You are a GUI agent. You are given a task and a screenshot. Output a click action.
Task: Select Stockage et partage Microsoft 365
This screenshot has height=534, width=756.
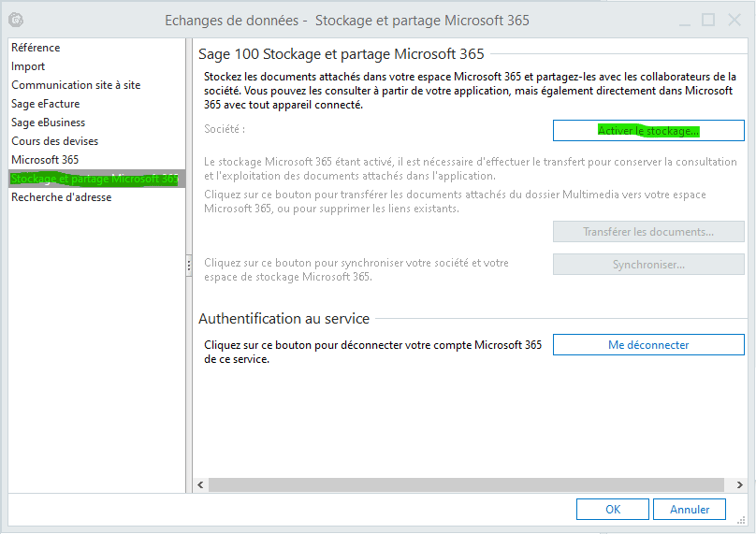click(94, 179)
